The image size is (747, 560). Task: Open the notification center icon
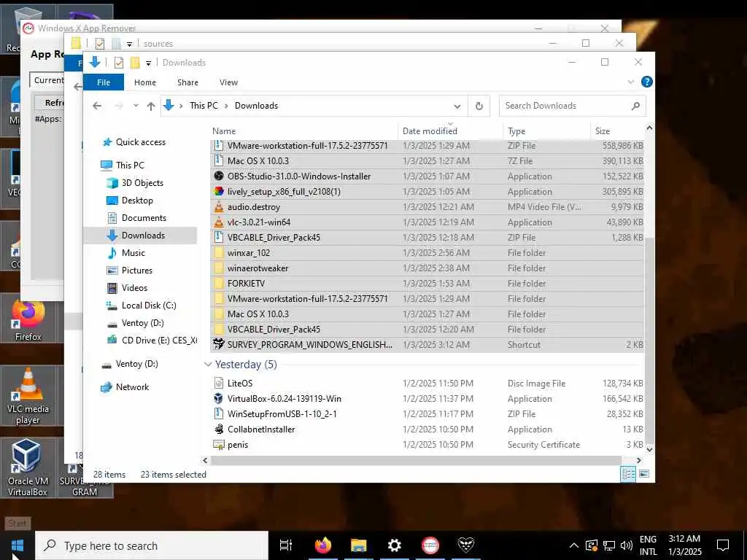pyautogui.click(x=723, y=545)
